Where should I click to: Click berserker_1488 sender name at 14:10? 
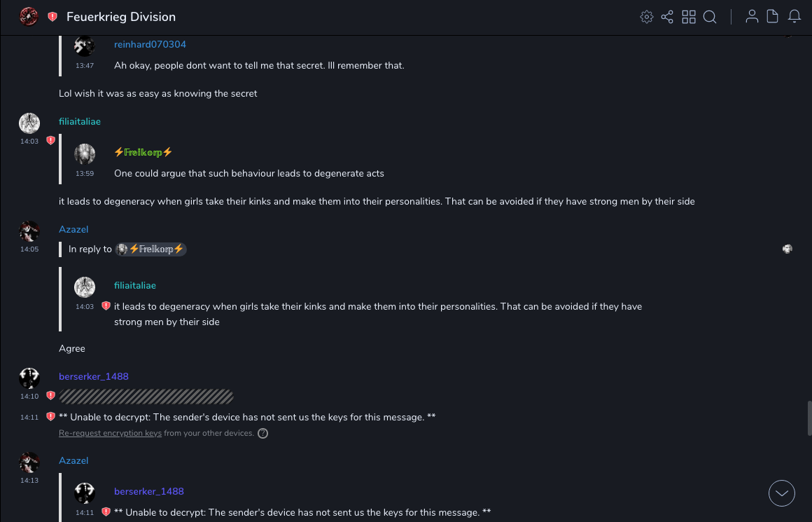point(94,377)
